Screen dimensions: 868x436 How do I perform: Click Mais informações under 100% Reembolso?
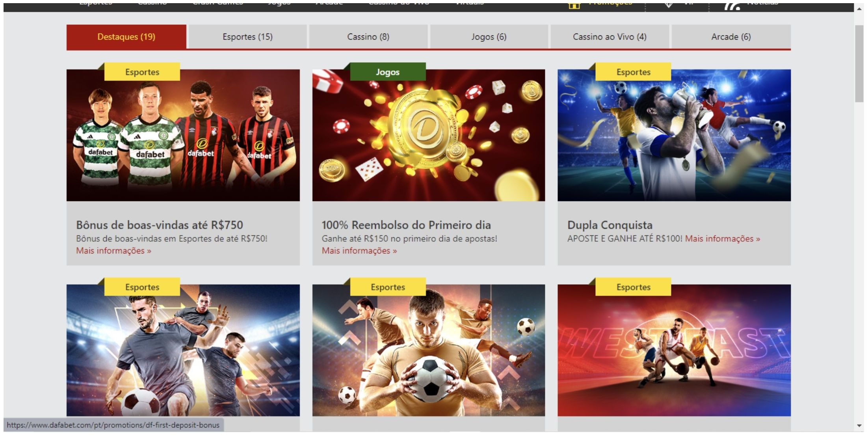click(x=359, y=251)
